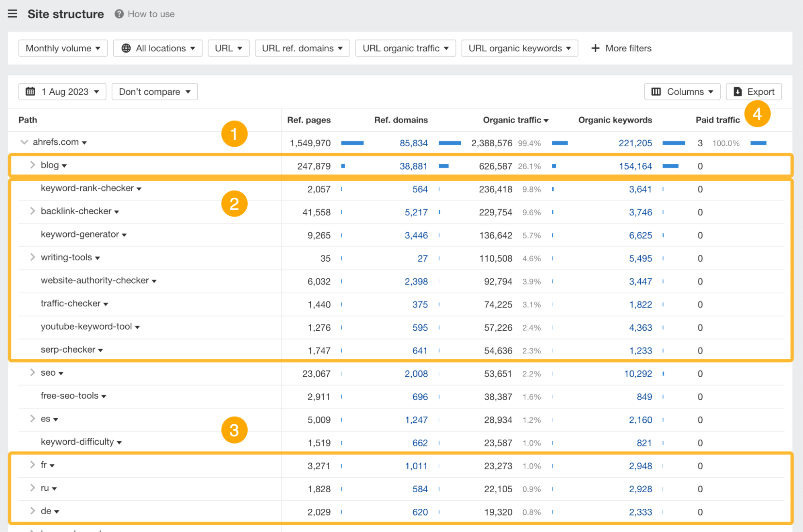The height and width of the screenshot is (532, 803).
Task: Open the Don't compare dropdown
Action: [x=154, y=91]
